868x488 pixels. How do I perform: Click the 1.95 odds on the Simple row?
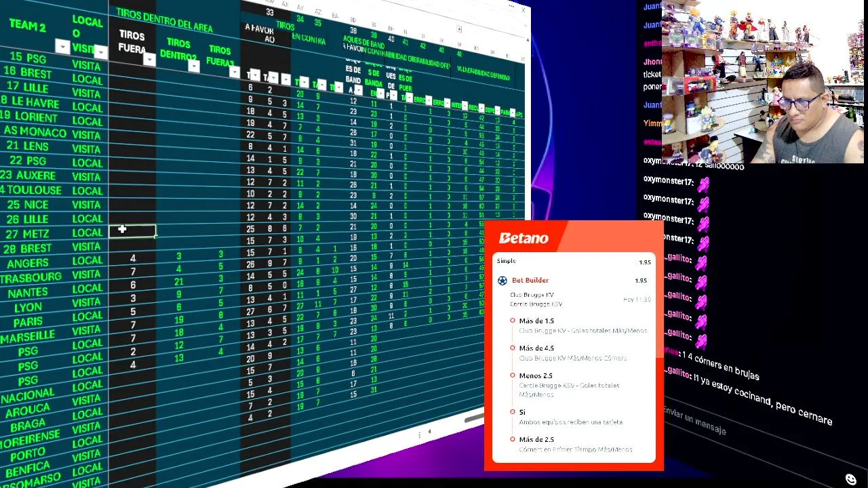tap(644, 262)
